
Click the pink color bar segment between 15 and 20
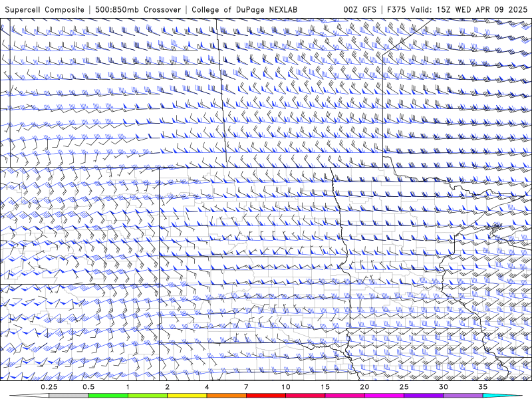[344, 396]
